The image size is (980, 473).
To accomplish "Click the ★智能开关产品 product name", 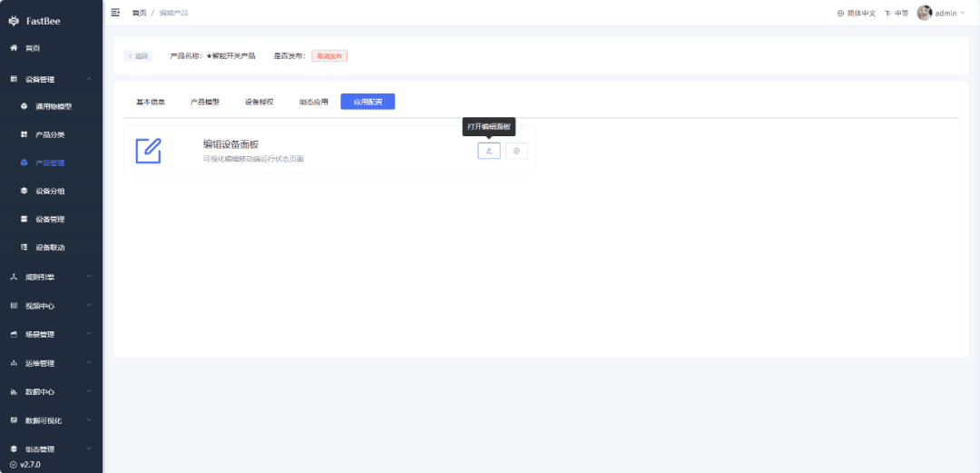I will pyautogui.click(x=230, y=55).
